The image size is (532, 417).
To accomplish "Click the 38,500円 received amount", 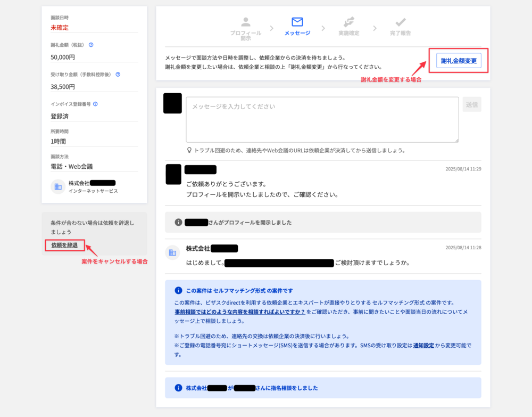I will click(63, 87).
